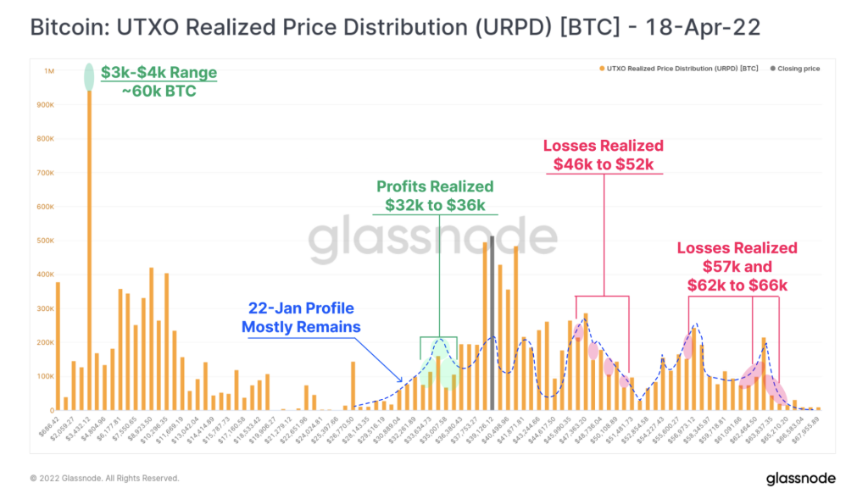This screenshot has height=499, width=868.
Task: Click the 'Losses Realized $46k to $52k' annotation
Action: [603, 154]
